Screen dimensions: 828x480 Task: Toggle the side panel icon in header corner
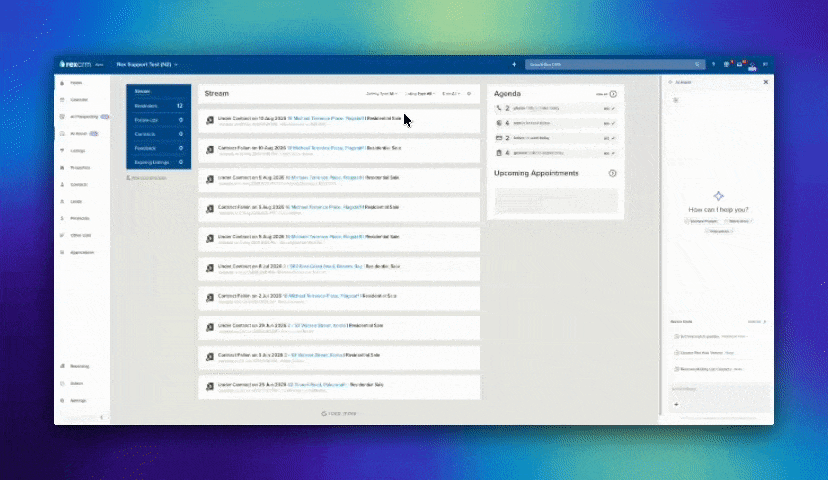[x=765, y=64]
